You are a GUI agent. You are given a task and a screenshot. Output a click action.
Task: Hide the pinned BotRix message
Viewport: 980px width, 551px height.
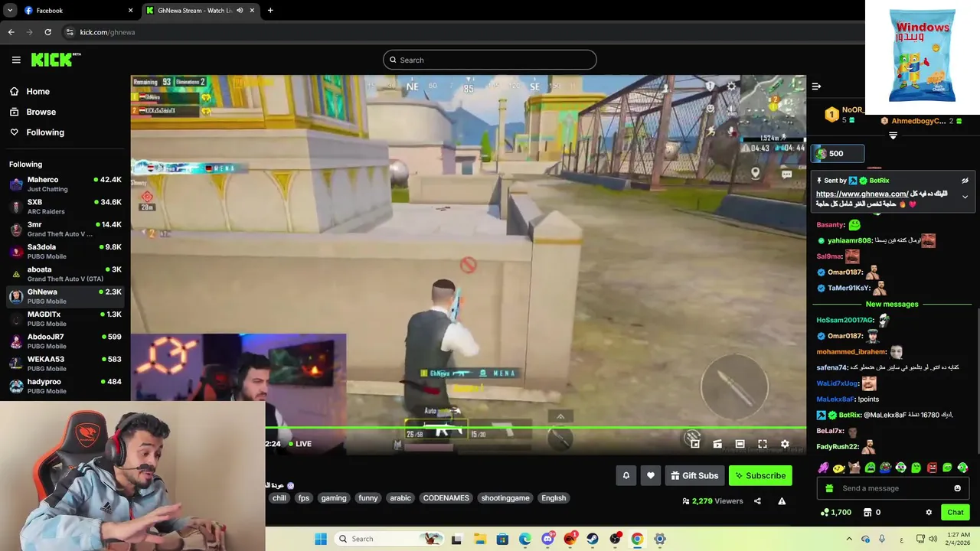[965, 181]
